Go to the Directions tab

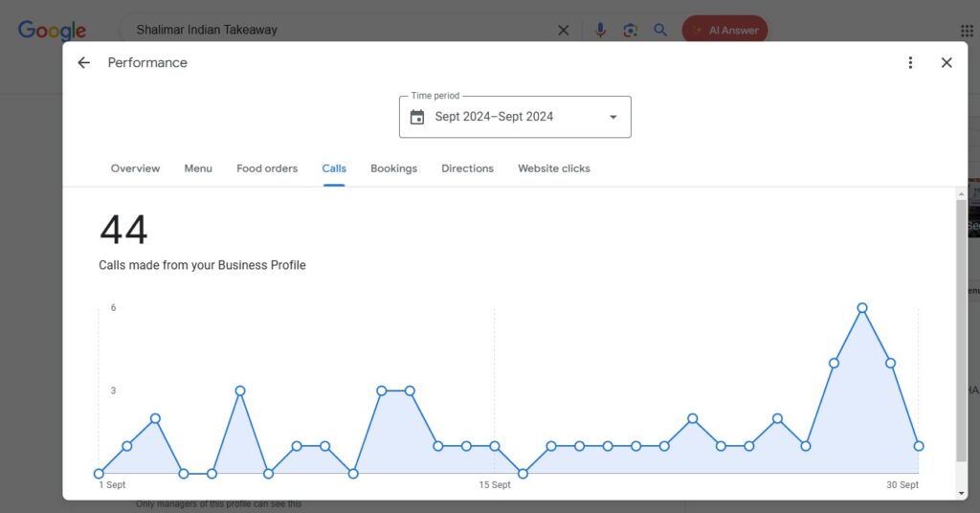point(467,168)
